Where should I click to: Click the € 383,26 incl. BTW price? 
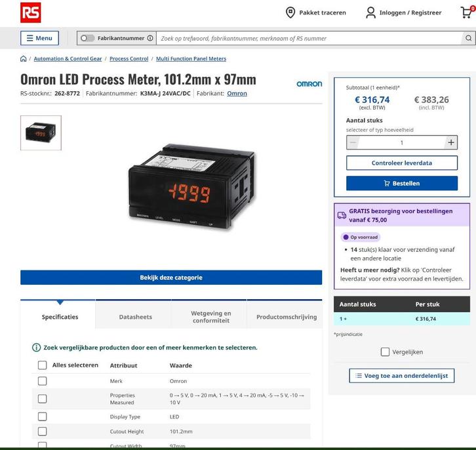tap(431, 100)
